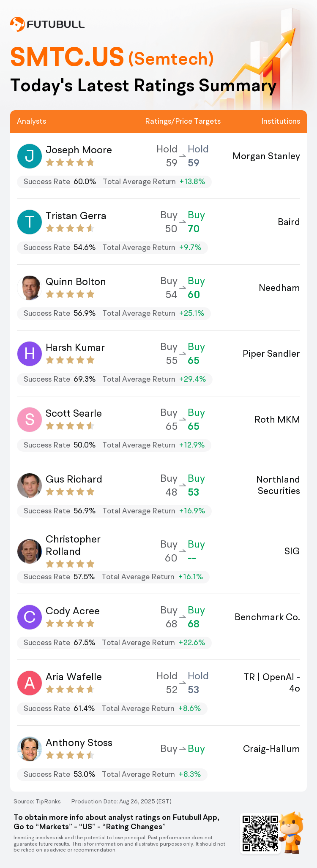Open the Morgan Stanley institution link
The width and height of the screenshot is (317, 868).
point(266,156)
